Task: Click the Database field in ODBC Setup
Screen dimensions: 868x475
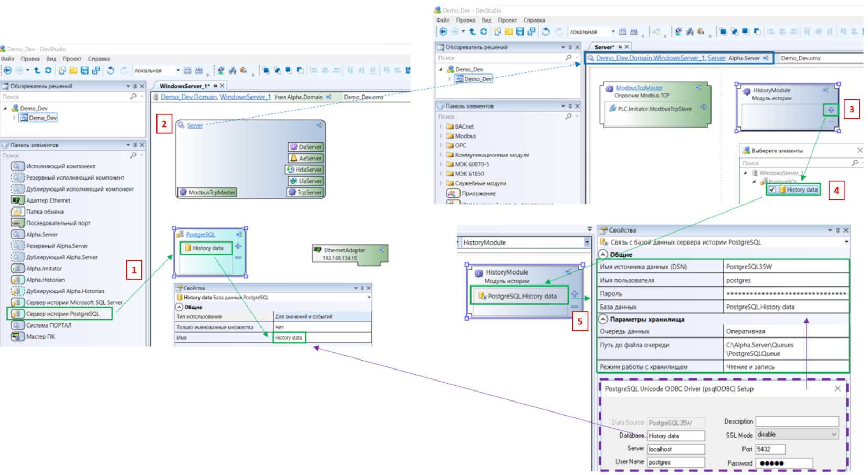Action: tap(675, 436)
